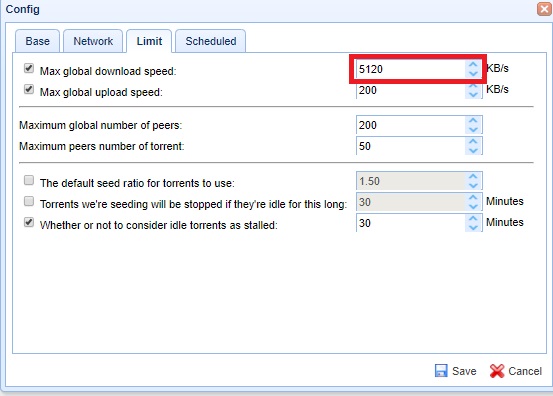Image resolution: width=553 pixels, height=396 pixels.
Task: Cancel the config via Cancel label
Action: pos(525,371)
